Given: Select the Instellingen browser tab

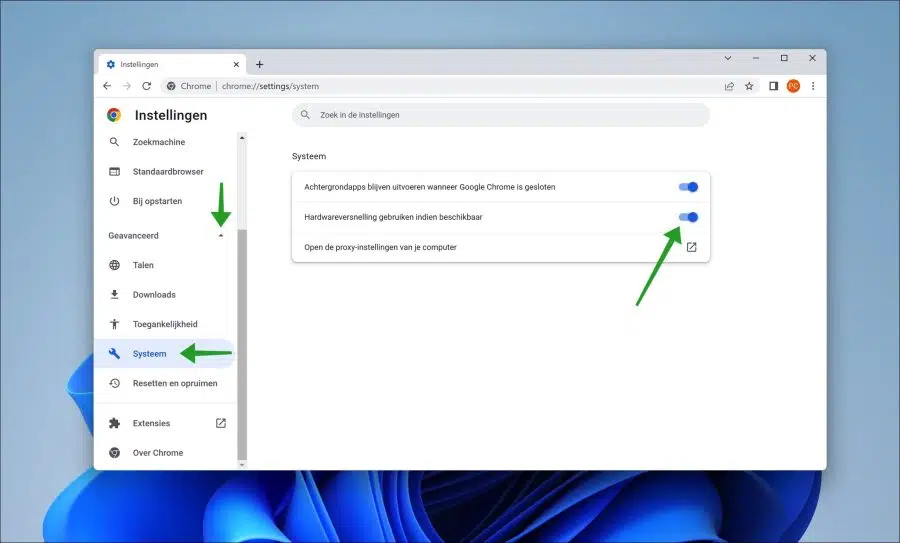Looking at the screenshot, I should [172, 64].
